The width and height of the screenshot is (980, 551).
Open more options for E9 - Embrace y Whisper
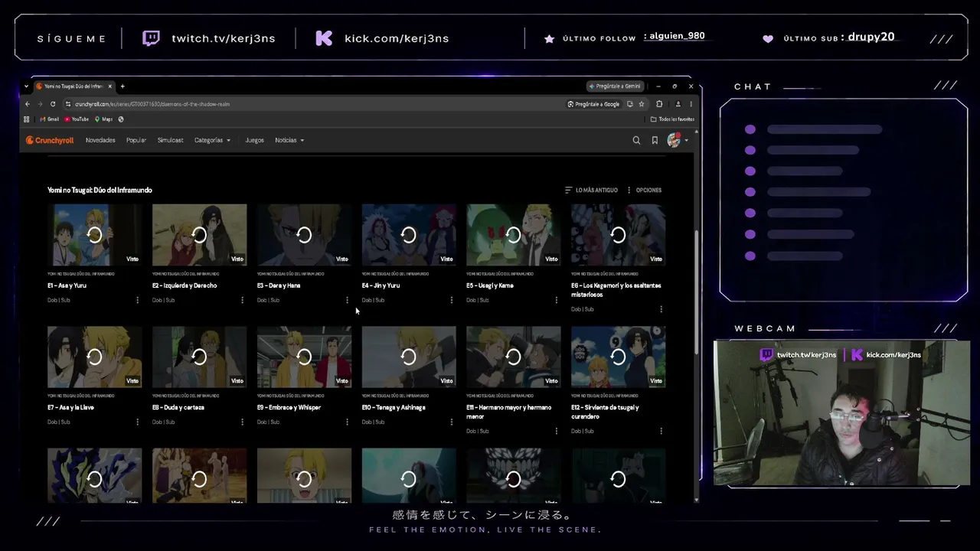(348, 422)
